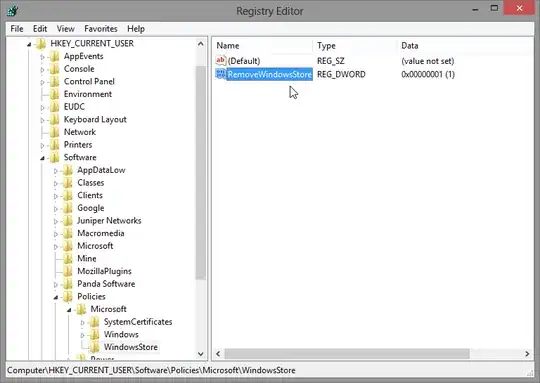Expand the Console key
540x383 pixels.
[42, 70]
